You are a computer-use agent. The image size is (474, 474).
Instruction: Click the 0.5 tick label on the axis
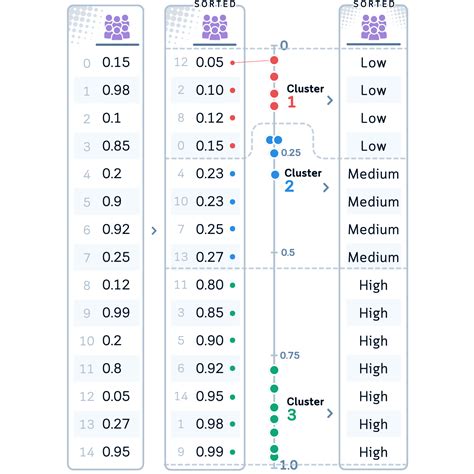coord(288,252)
